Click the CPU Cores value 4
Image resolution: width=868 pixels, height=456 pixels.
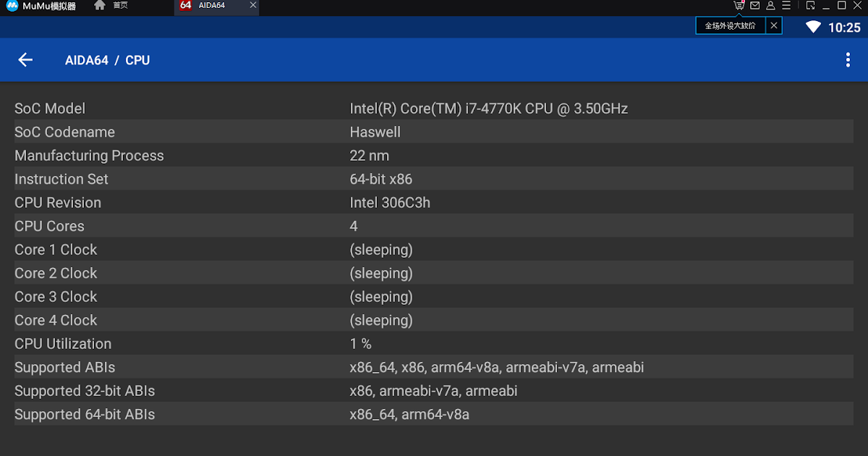point(354,227)
